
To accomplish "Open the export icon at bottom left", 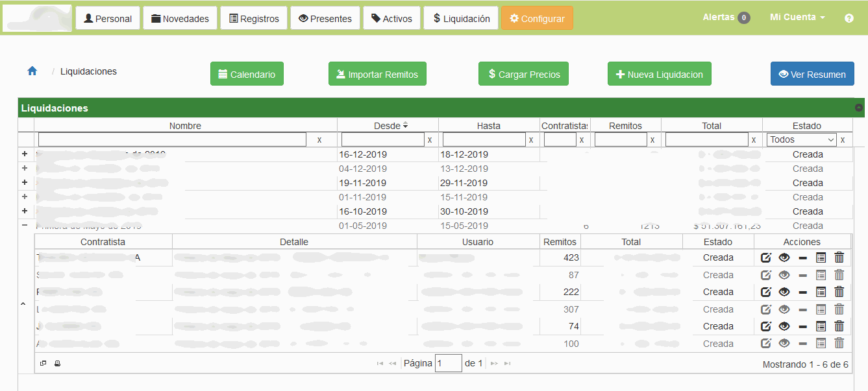I will (x=43, y=363).
